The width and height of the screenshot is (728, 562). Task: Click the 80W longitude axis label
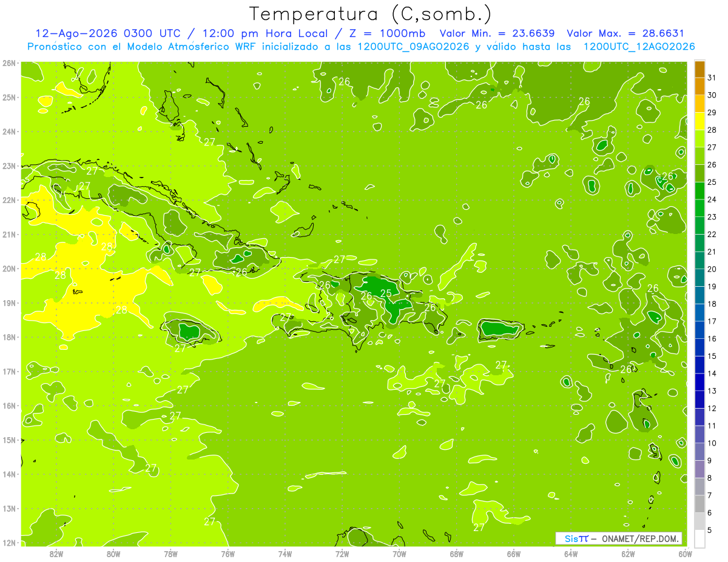click(113, 554)
